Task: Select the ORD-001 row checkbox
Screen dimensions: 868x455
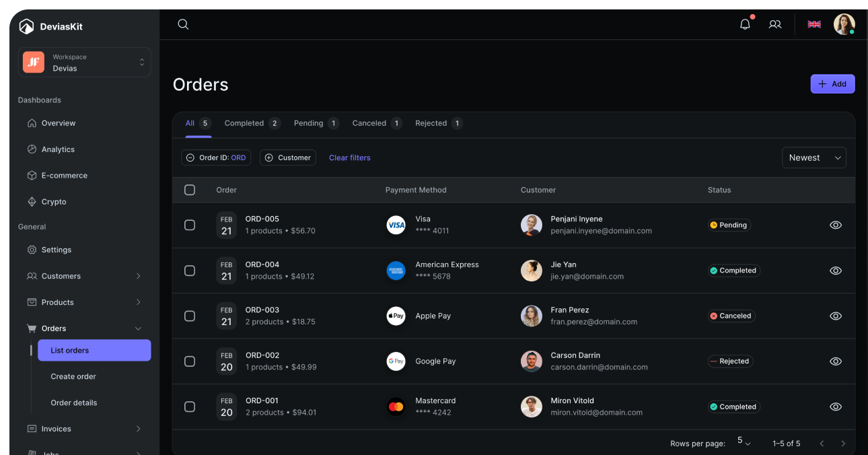Action: (190, 407)
